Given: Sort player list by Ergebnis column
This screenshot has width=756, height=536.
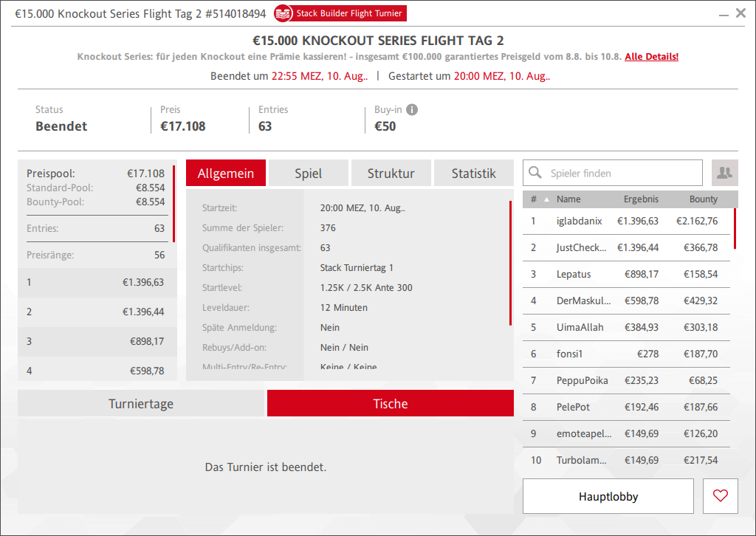Looking at the screenshot, I should pyautogui.click(x=640, y=199).
